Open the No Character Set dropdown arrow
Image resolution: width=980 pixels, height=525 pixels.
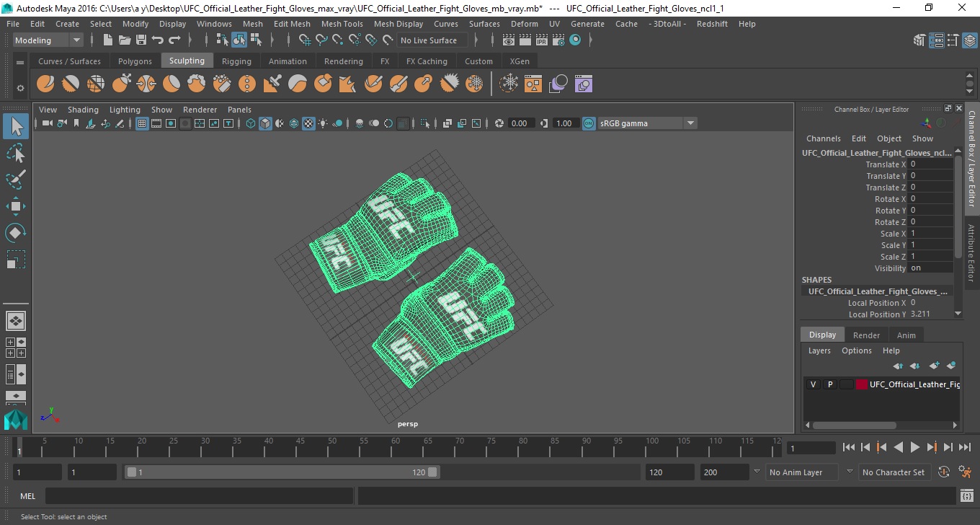[x=850, y=472]
